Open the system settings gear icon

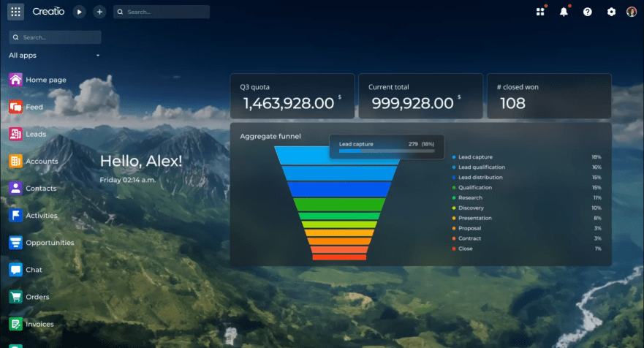click(611, 12)
